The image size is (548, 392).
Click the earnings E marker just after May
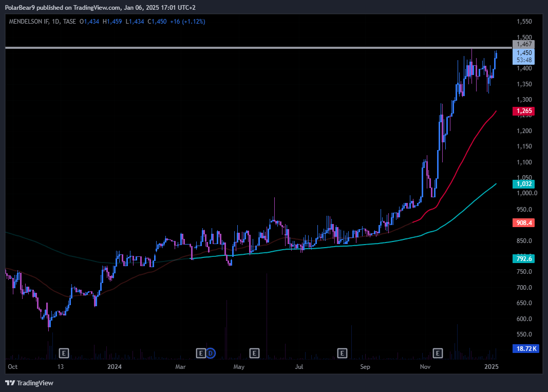pyautogui.click(x=254, y=353)
